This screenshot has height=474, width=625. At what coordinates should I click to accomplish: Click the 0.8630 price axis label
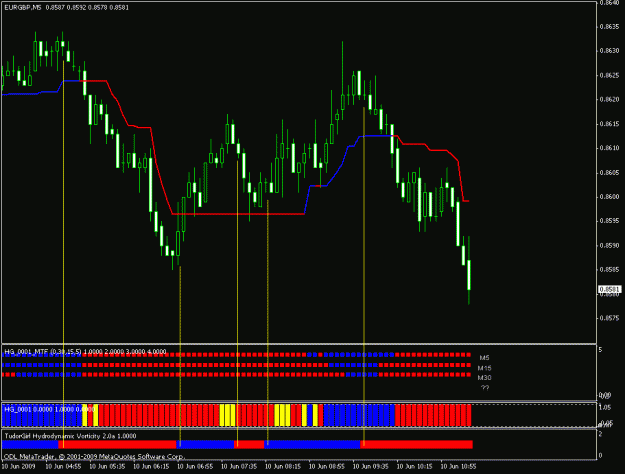coord(610,51)
